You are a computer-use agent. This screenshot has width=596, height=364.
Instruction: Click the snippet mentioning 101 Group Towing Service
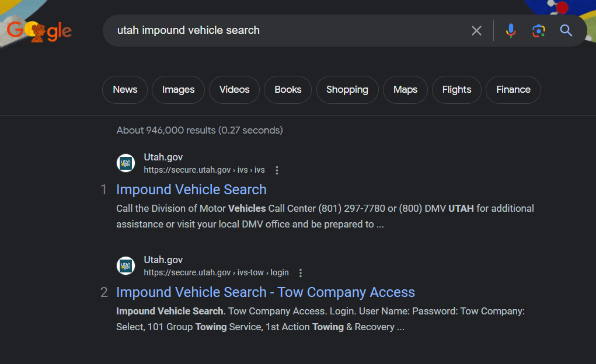[x=320, y=318]
